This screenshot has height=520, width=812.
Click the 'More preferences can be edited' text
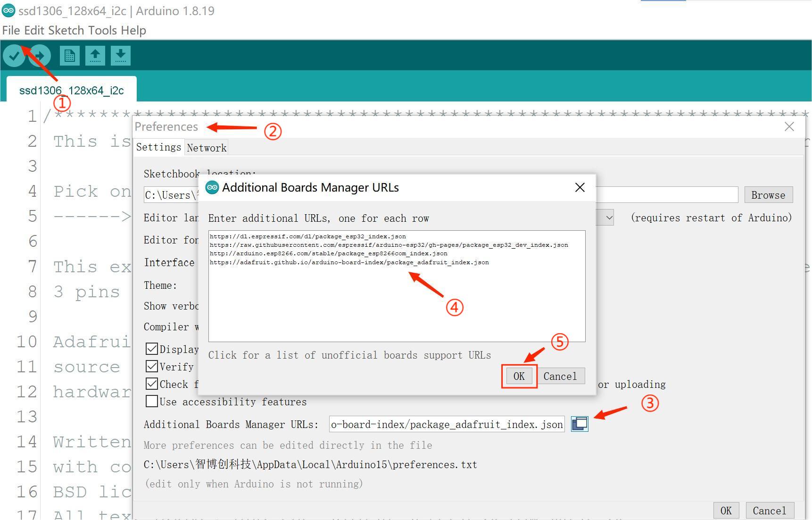[x=288, y=445]
